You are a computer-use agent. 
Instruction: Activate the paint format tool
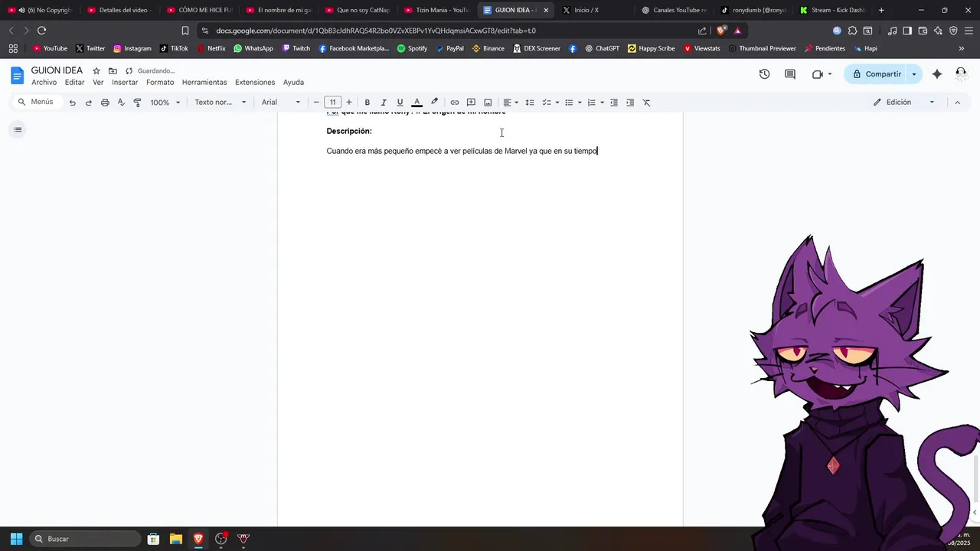tap(137, 103)
